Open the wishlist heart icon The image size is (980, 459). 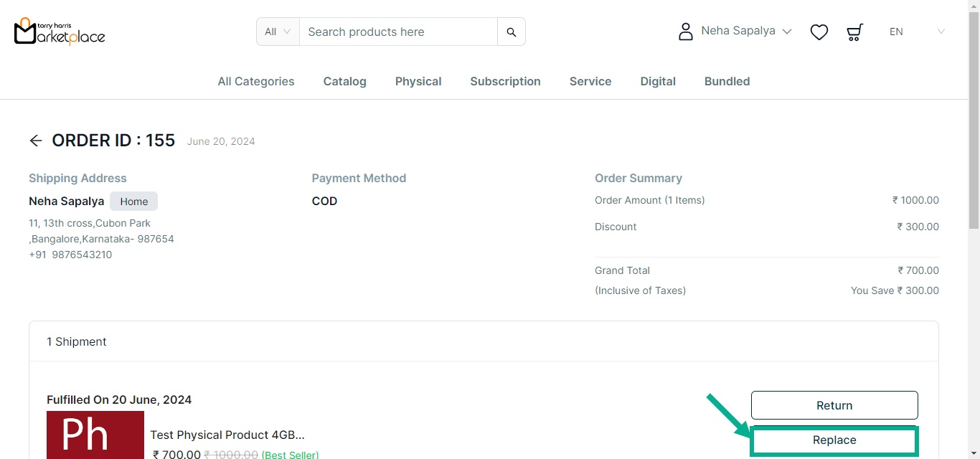pos(819,32)
